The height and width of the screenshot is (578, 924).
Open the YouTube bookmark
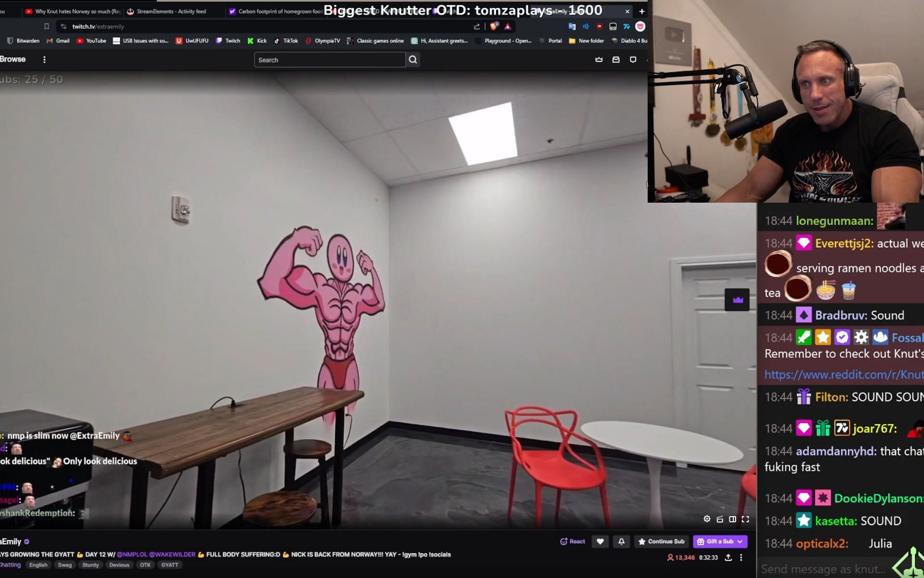(x=91, y=40)
